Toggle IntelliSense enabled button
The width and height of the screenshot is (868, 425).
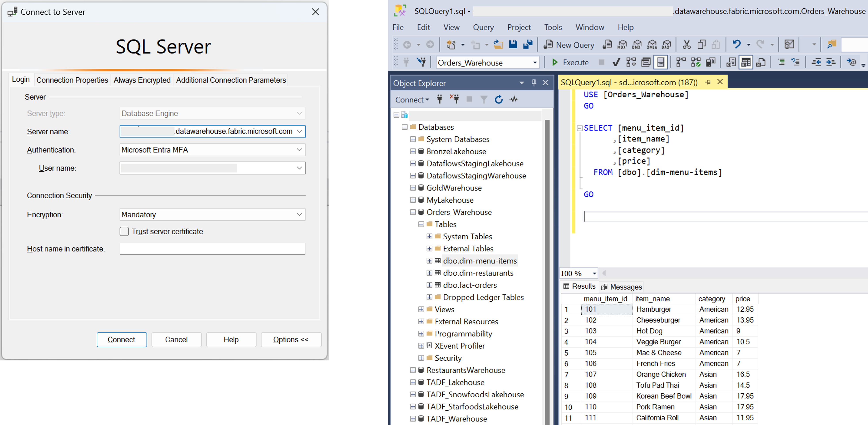661,62
